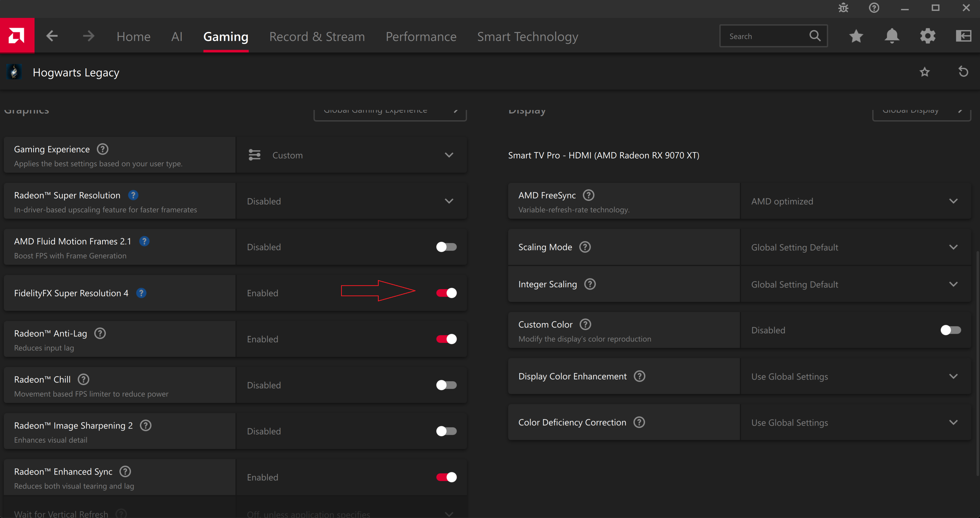Click the favorites star icon in toolbar
The width and height of the screenshot is (980, 518).
click(x=856, y=36)
